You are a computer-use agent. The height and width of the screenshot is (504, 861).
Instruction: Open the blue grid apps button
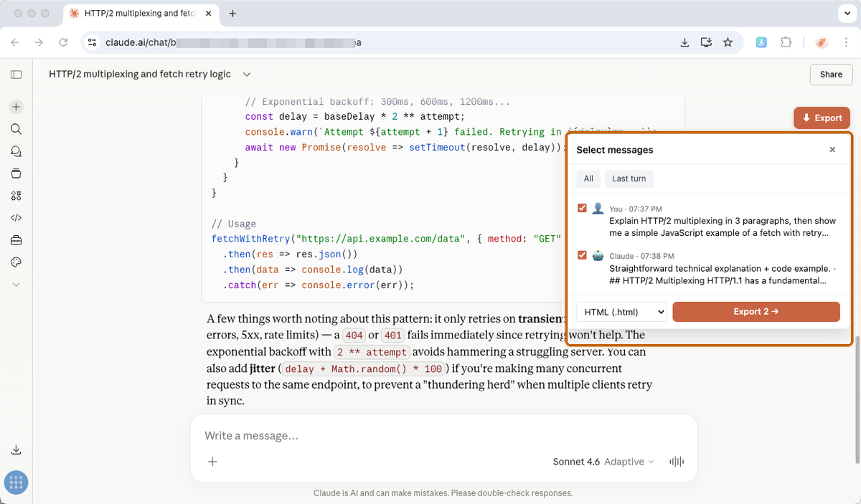[16, 482]
